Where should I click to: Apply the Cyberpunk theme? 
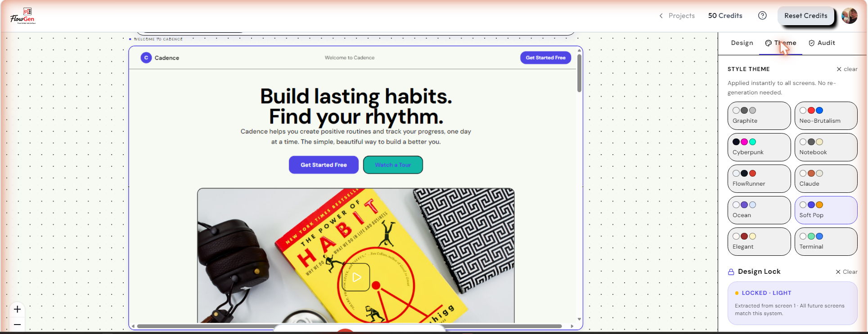coord(759,147)
